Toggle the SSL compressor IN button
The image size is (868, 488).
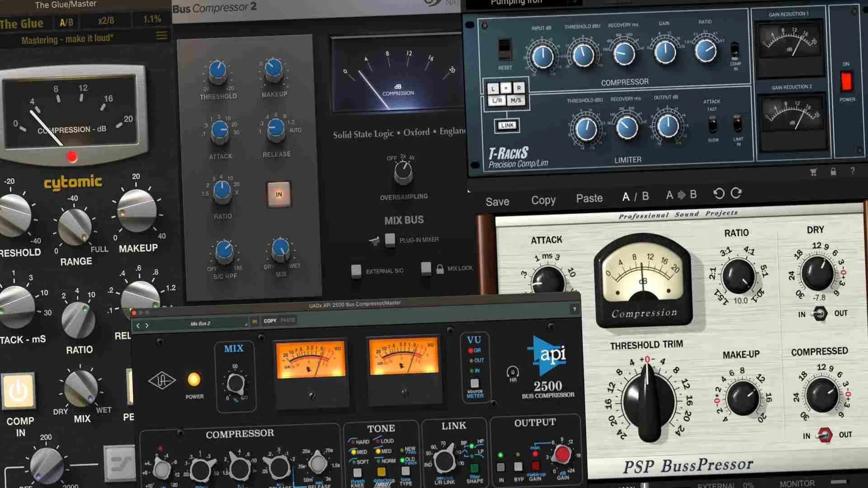coord(278,194)
